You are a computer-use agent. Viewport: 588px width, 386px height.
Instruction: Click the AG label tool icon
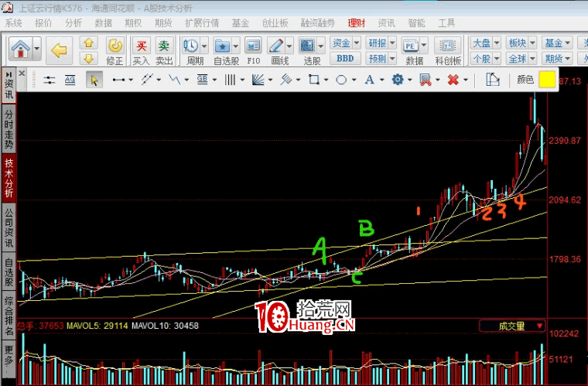pos(70,80)
